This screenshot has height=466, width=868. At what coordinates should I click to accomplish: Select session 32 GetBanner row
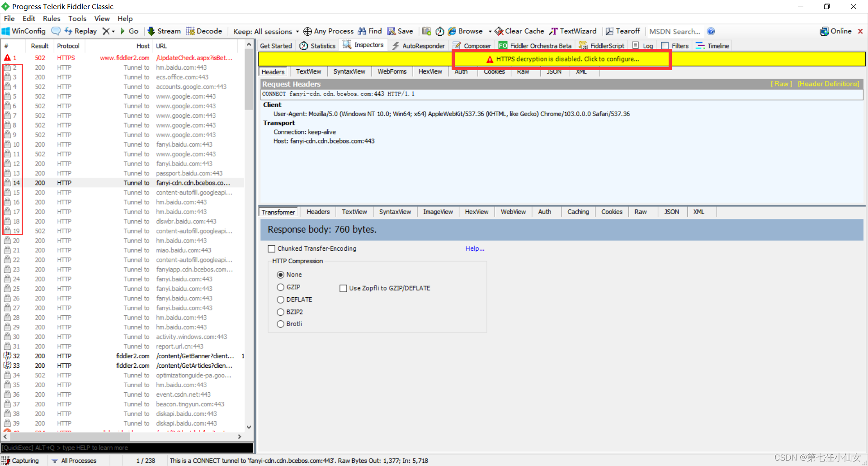[123, 356]
